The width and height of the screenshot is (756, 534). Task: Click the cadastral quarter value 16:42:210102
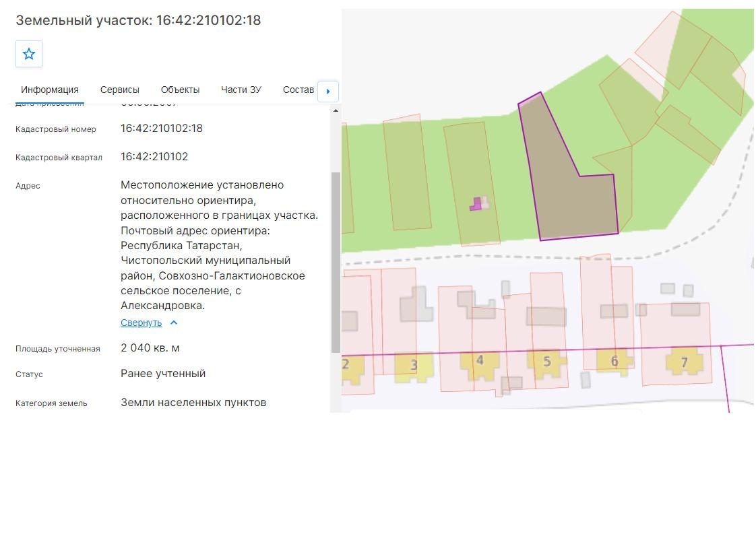point(154,157)
